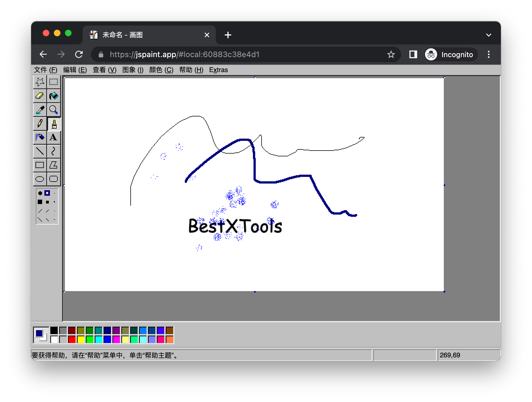Select the Magnifier tool
The height and width of the screenshot is (402, 532).
(54, 110)
